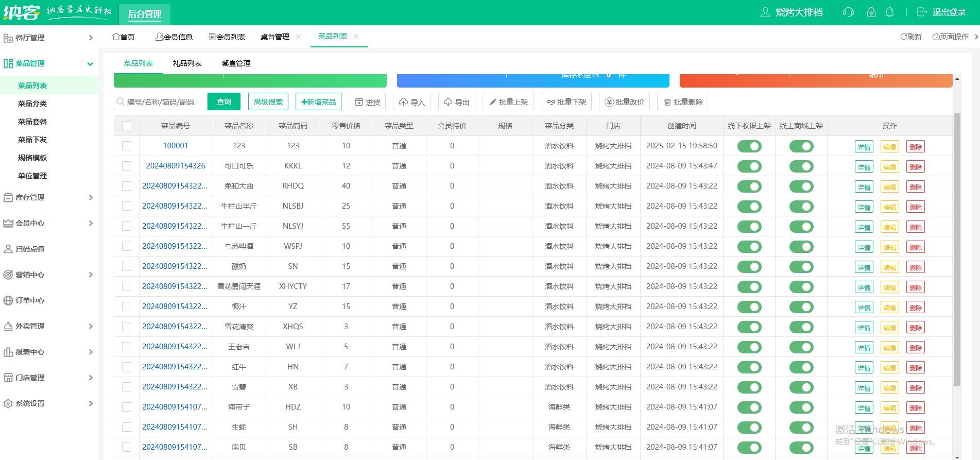Click the 新增菜品 button
980x460 pixels.
pyautogui.click(x=319, y=101)
